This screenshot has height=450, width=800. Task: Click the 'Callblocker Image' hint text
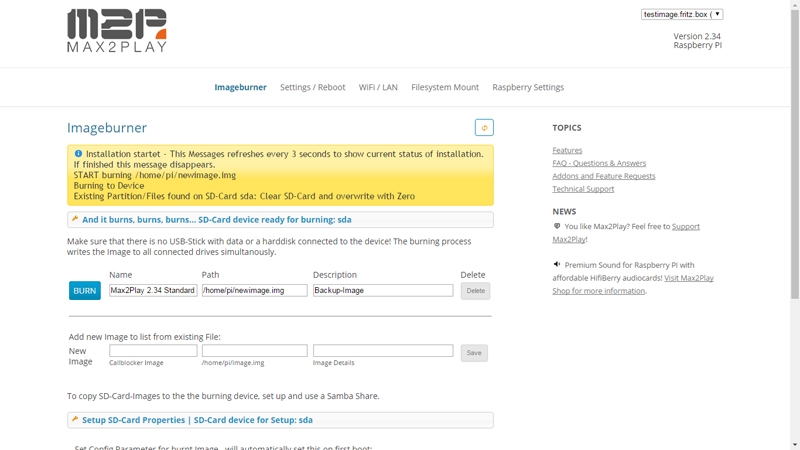pos(136,363)
